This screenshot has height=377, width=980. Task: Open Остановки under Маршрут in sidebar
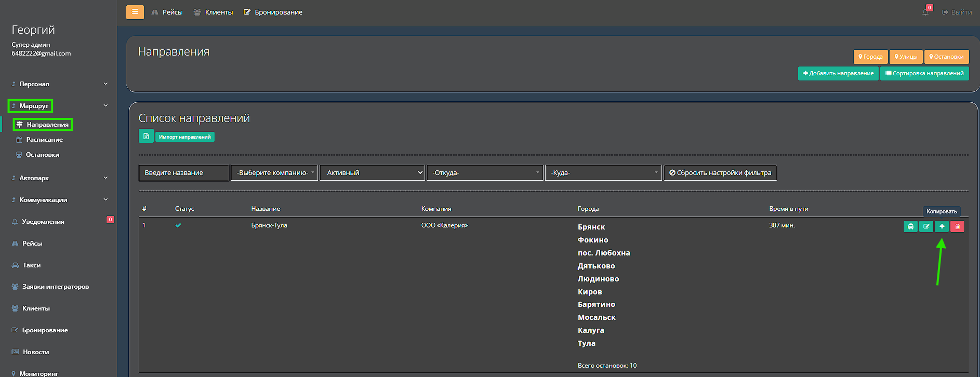42,155
